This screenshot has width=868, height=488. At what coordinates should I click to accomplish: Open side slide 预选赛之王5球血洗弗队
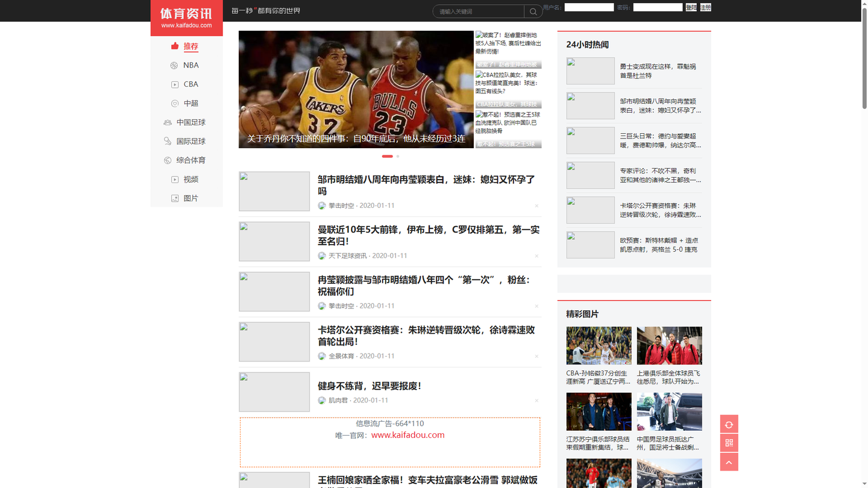(508, 129)
